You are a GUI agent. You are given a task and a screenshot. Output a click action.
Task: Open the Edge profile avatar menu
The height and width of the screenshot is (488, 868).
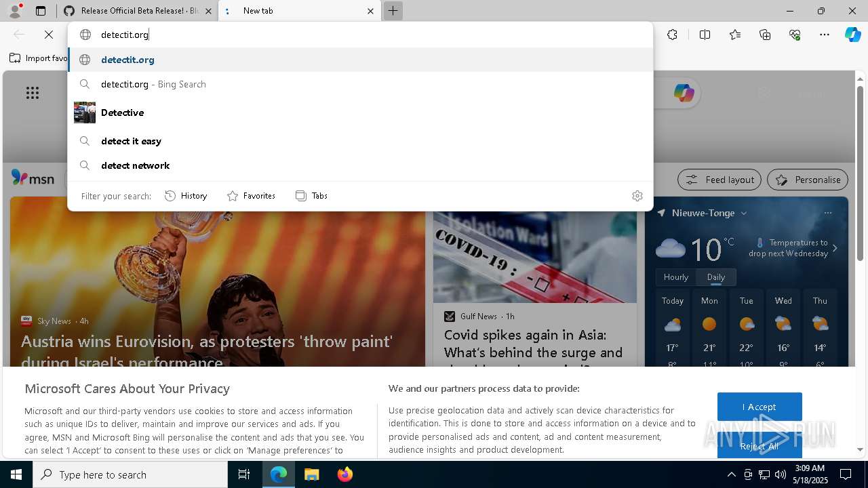(x=15, y=11)
